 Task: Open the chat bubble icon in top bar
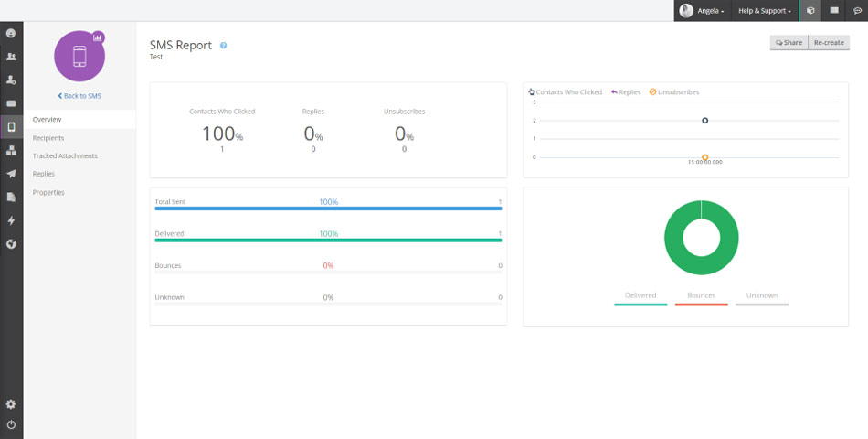(856, 11)
